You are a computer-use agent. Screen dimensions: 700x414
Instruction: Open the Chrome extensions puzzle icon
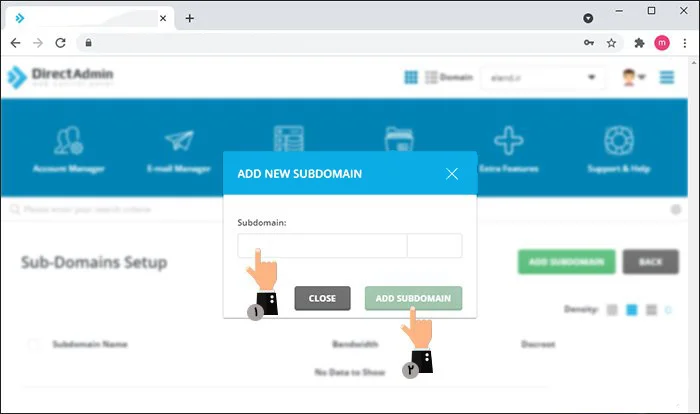click(x=639, y=43)
